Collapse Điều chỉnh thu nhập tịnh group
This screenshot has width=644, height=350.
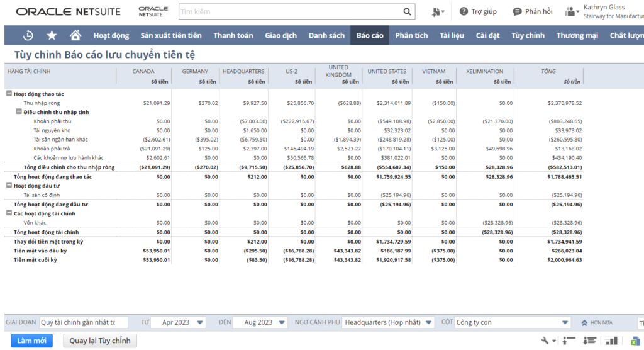coord(19,111)
